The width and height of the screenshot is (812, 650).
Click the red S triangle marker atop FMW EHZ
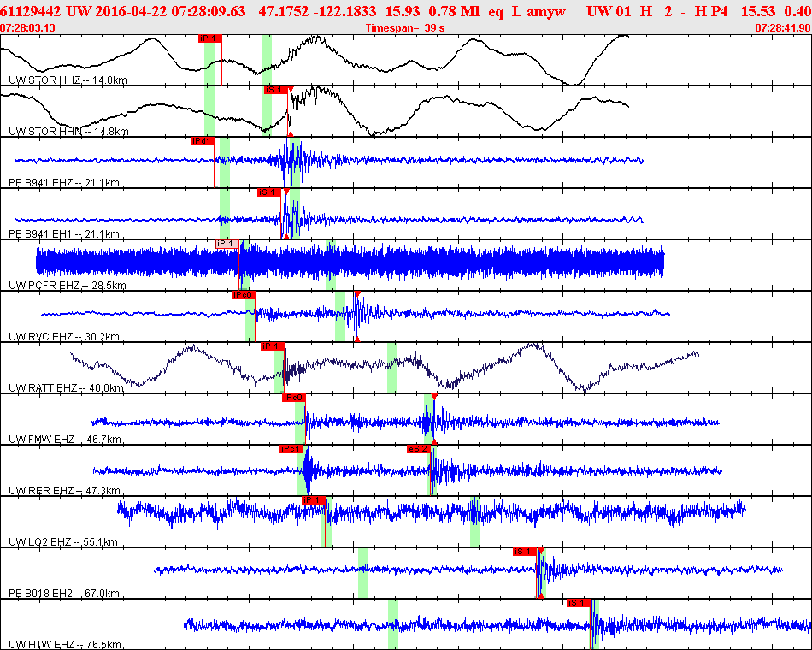coord(434,397)
